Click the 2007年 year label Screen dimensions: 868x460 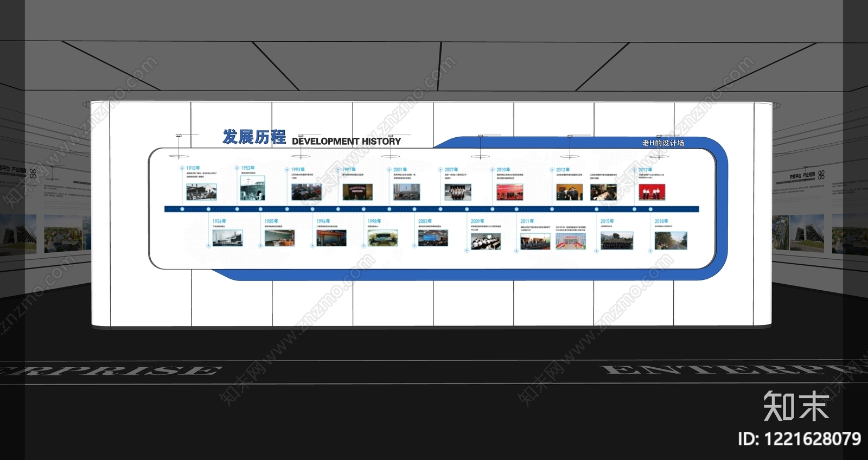tap(451, 170)
